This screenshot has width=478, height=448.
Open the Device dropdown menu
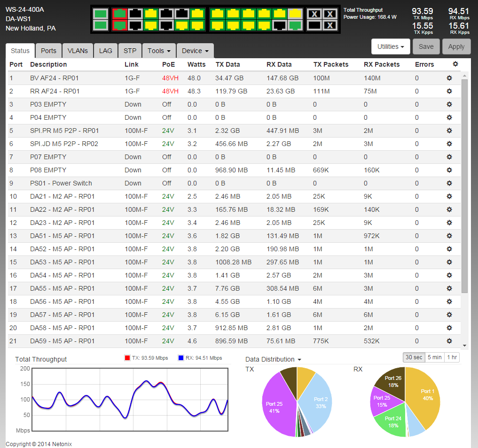[195, 51]
